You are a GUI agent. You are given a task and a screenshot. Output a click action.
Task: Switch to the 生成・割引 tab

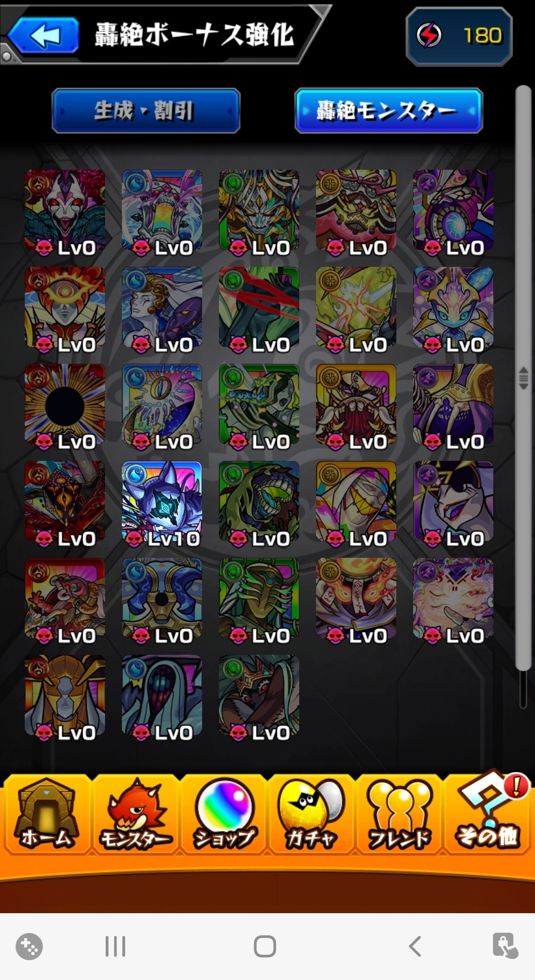tap(146, 110)
